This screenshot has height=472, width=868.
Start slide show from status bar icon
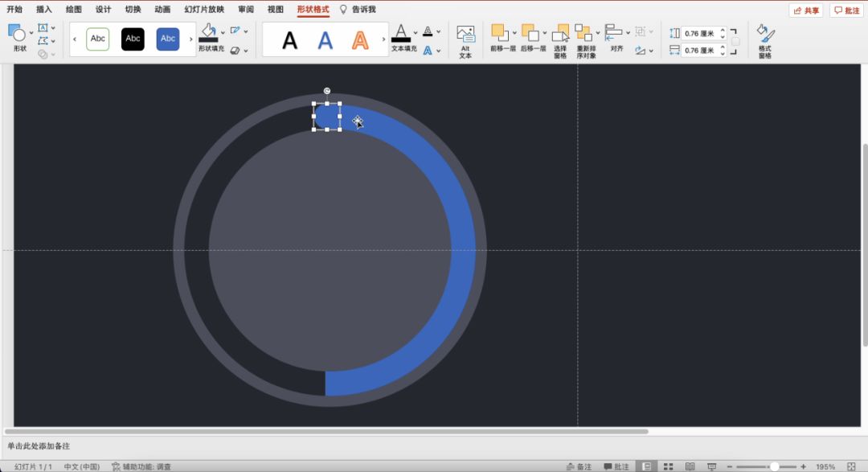(x=712, y=466)
